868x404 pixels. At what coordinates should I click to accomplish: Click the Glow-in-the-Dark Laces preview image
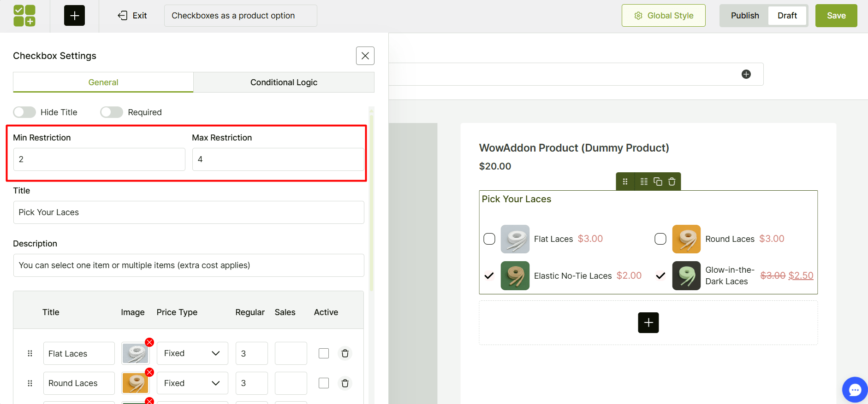tap(686, 275)
